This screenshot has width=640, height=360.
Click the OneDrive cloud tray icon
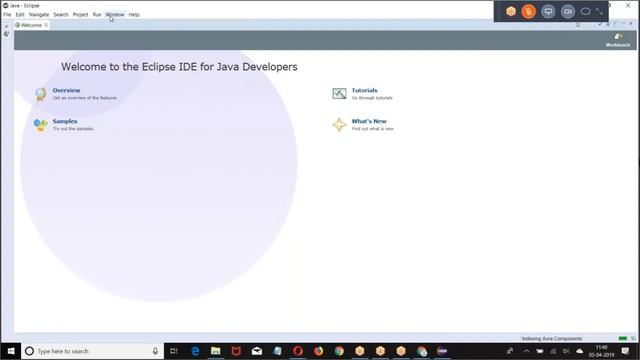tap(580, 351)
